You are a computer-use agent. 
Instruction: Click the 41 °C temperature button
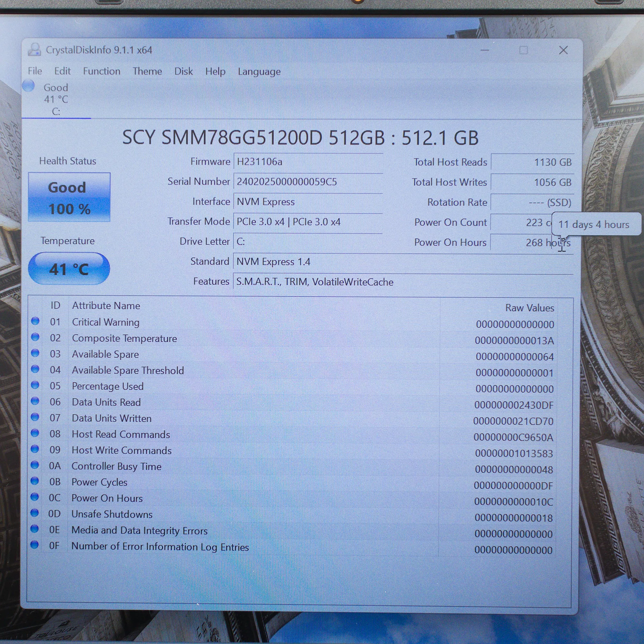point(69,269)
